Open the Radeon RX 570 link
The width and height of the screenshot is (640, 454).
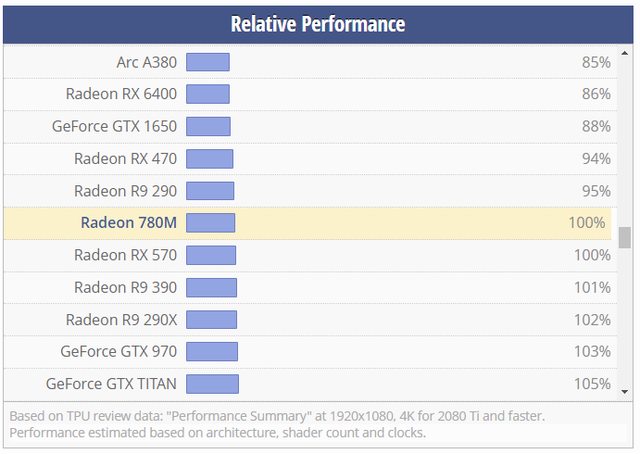[x=125, y=255]
